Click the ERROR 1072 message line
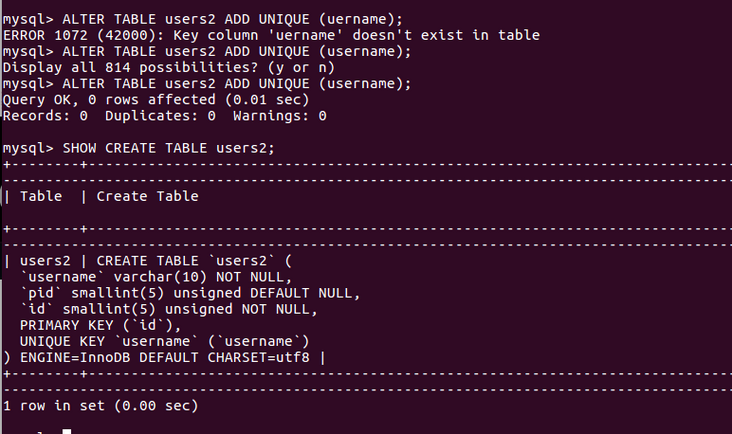Image resolution: width=732 pixels, height=434 pixels. [271, 35]
